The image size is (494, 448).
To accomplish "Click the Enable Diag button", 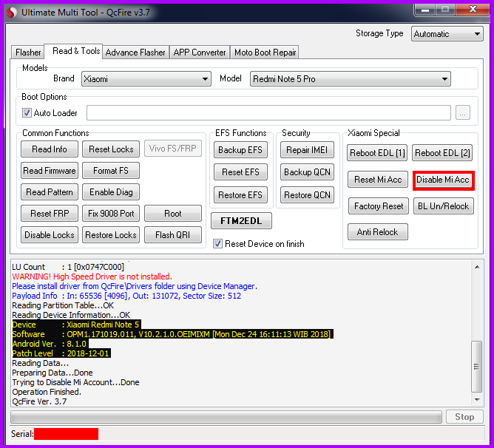I will 111,192.
